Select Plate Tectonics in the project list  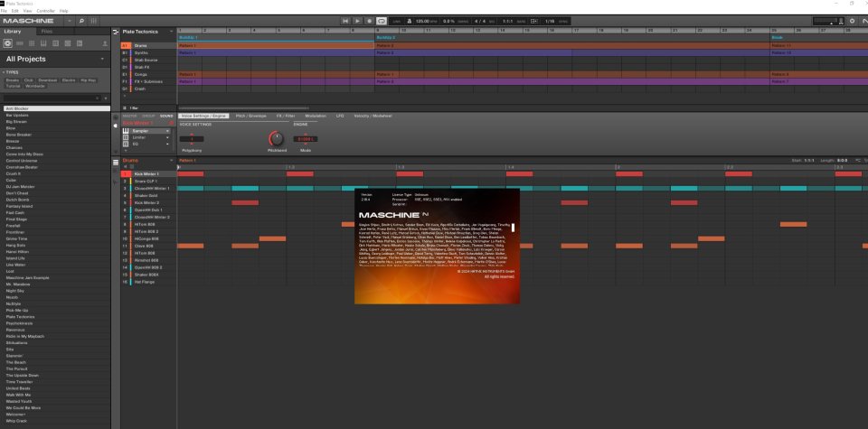point(21,317)
